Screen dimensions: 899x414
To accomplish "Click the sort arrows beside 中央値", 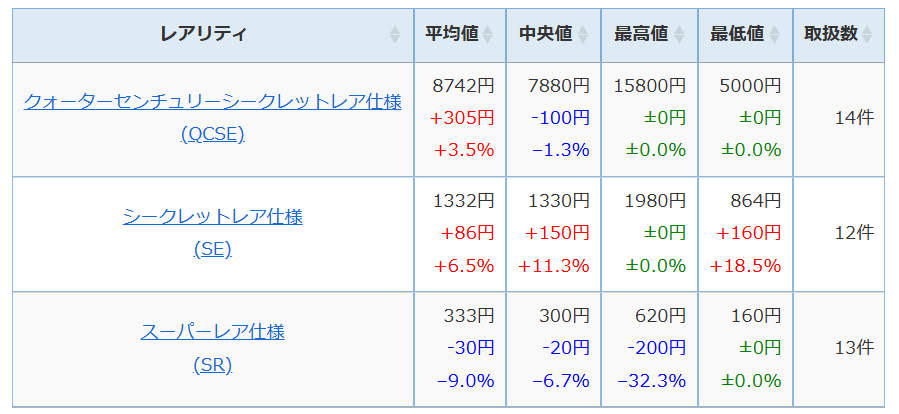I will point(582,35).
